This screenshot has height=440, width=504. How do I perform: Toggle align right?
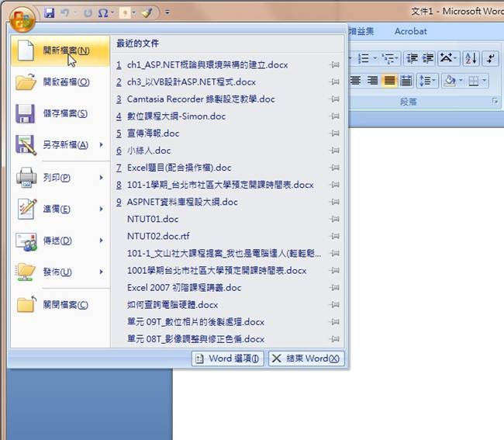(372, 81)
